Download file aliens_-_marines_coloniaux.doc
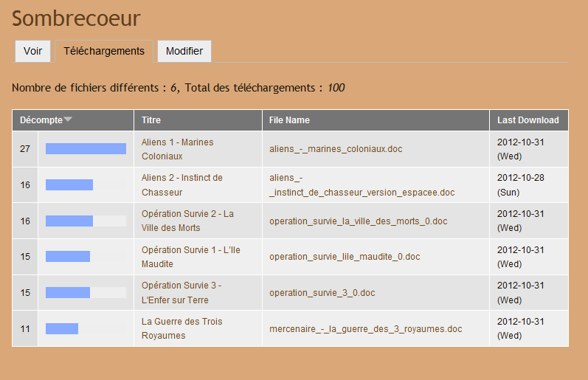 tap(336, 149)
